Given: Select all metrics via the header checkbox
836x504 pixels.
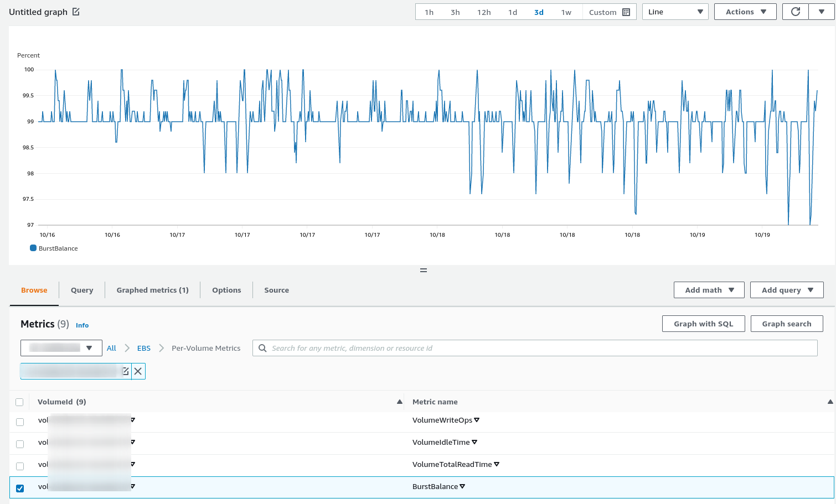Looking at the screenshot, I should click(20, 402).
